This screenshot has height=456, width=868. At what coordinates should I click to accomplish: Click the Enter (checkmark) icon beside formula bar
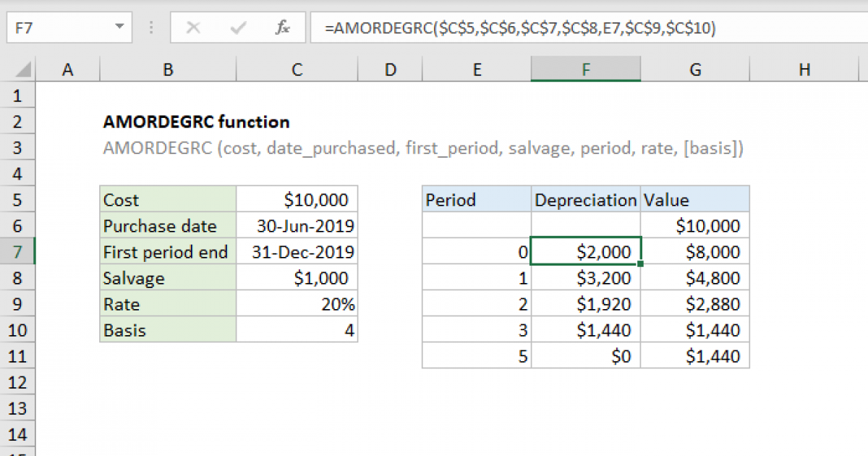[237, 28]
